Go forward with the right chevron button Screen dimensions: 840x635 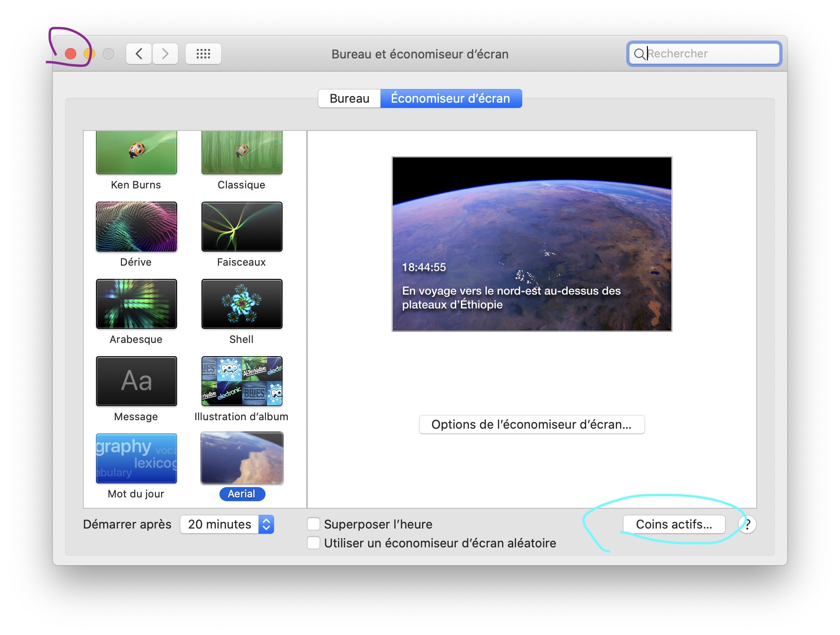(x=165, y=54)
